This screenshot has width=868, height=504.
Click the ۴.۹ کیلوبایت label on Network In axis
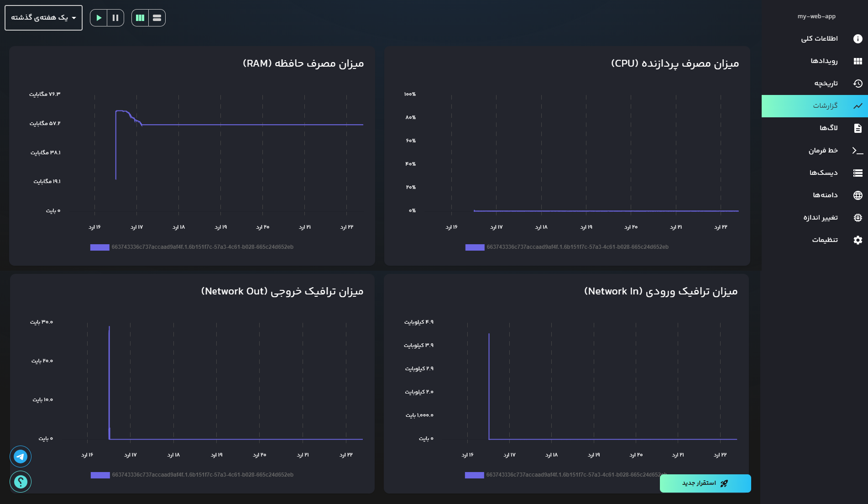(x=418, y=322)
